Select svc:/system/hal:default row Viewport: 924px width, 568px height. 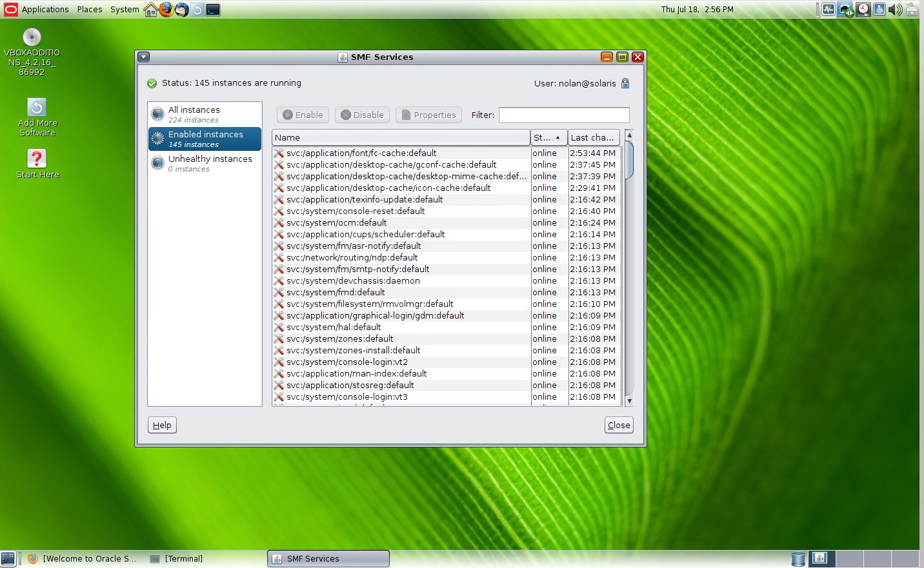pos(446,327)
